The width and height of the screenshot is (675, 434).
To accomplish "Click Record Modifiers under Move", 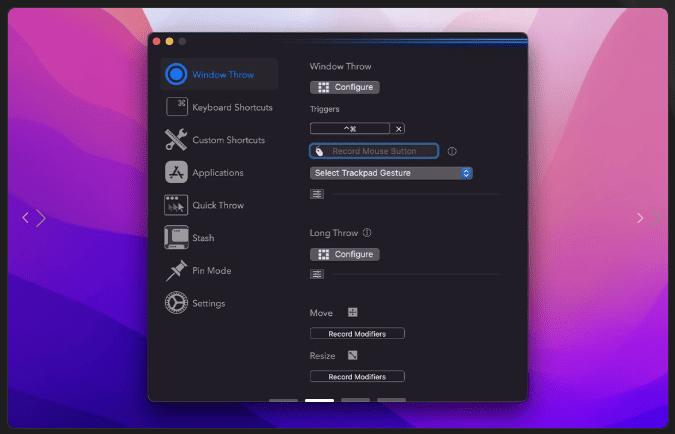I will pyautogui.click(x=357, y=334).
